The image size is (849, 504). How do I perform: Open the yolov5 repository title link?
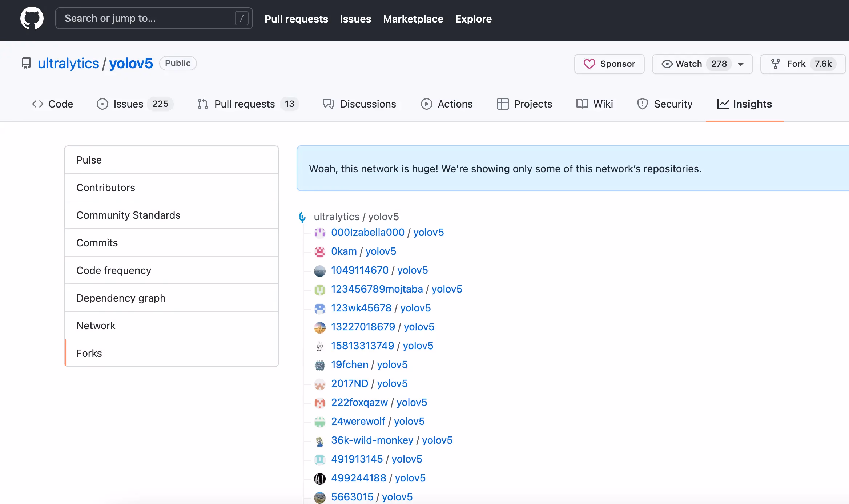coord(131,64)
